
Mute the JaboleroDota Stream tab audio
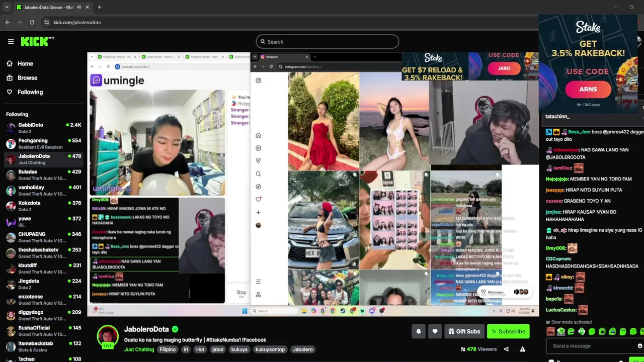79,7
